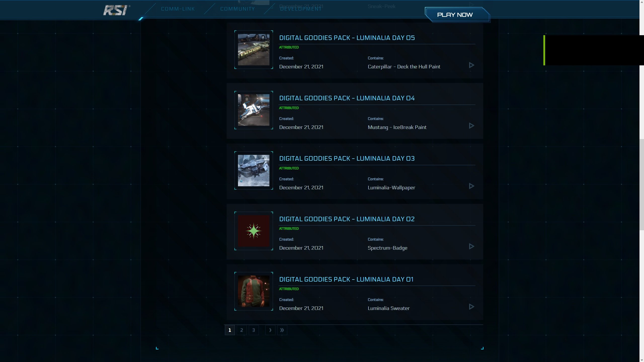Click created date of Luminalia Day 02
This screenshot has width=644, height=362.
301,248
